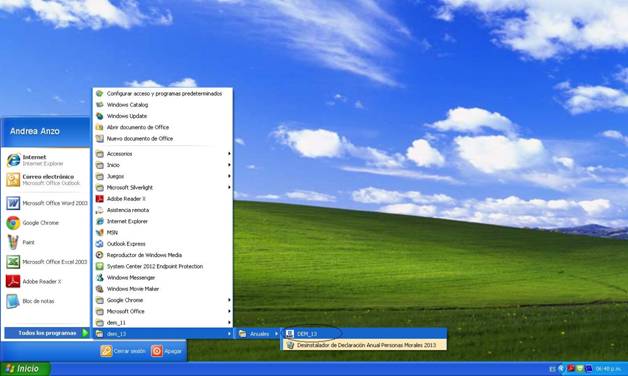Open System Center 2012 Endpoint Protection
This screenshot has width=628, height=376.
163,266
